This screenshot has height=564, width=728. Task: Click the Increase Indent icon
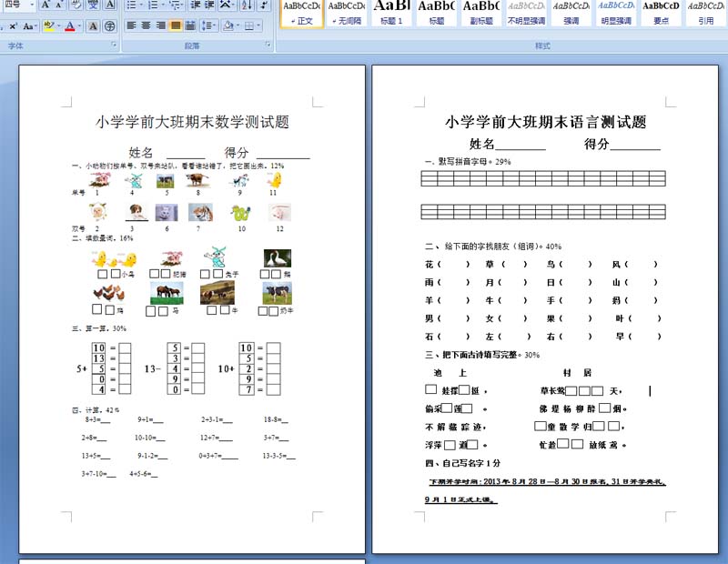(x=209, y=5)
